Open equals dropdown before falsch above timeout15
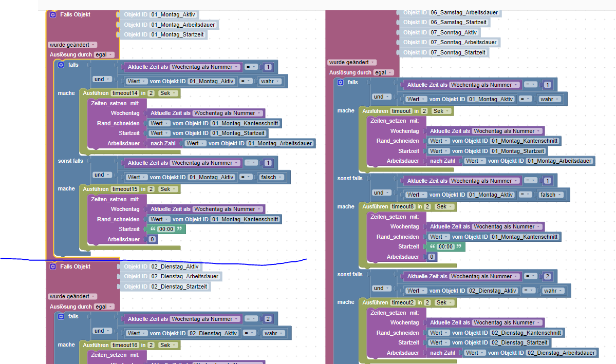The width and height of the screenshot is (616, 364). (246, 178)
